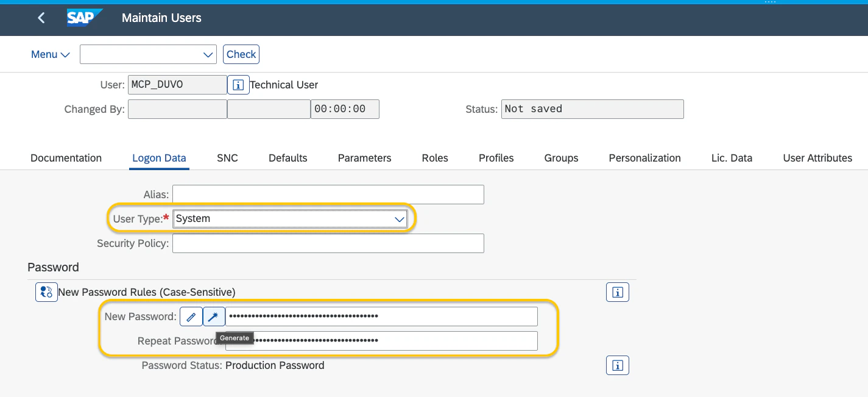Click the New Password Rules user icon
Viewport: 868px width, 397px height.
coord(46,292)
